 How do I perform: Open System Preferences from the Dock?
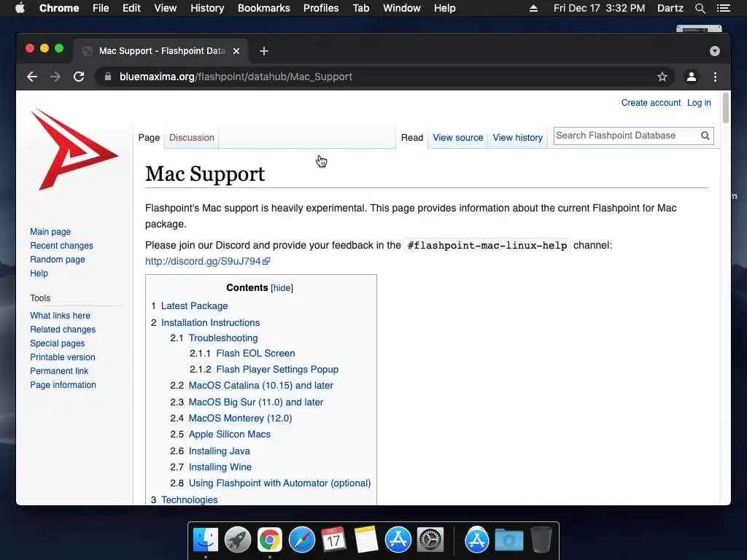pos(430,540)
